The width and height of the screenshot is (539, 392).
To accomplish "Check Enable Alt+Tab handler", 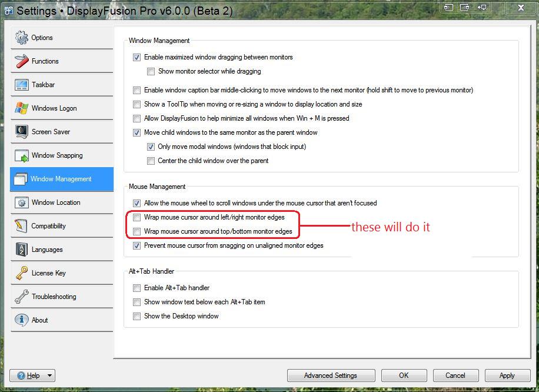I will click(x=137, y=288).
